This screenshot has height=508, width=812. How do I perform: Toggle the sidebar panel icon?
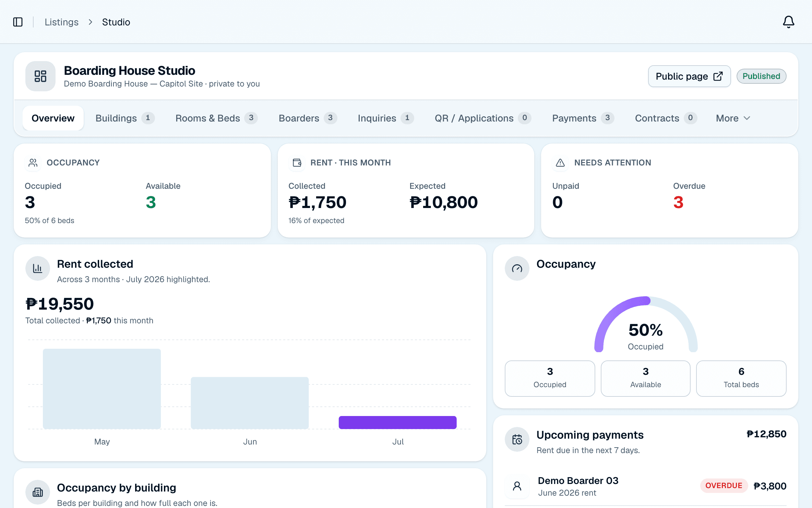[x=18, y=22]
